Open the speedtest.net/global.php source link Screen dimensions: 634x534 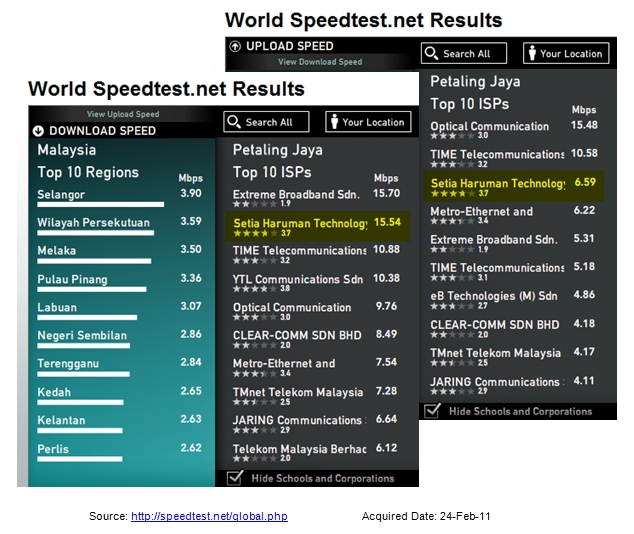pyautogui.click(x=209, y=516)
